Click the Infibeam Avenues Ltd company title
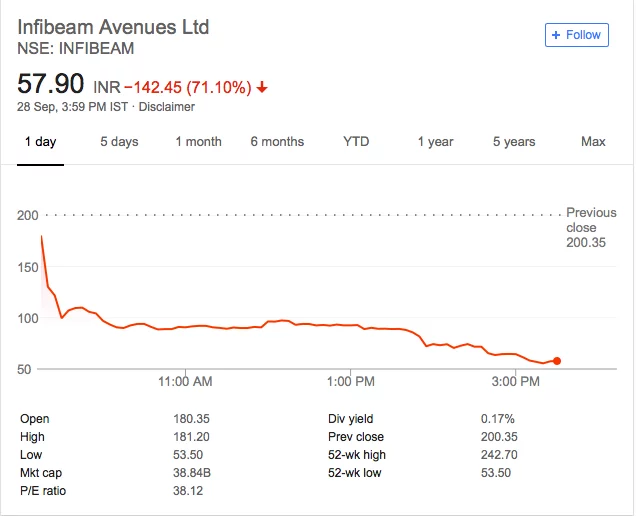The height and width of the screenshot is (516, 636). 114,26
